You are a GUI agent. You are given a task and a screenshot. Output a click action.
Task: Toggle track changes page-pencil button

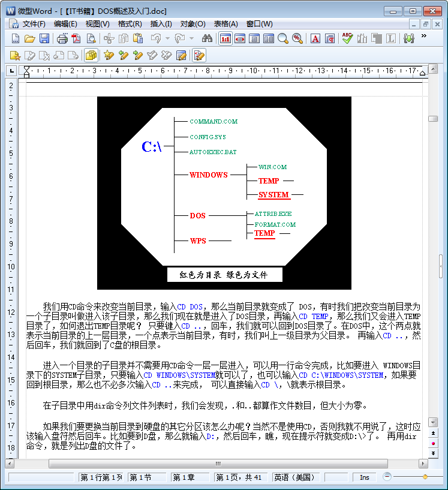click(x=199, y=56)
